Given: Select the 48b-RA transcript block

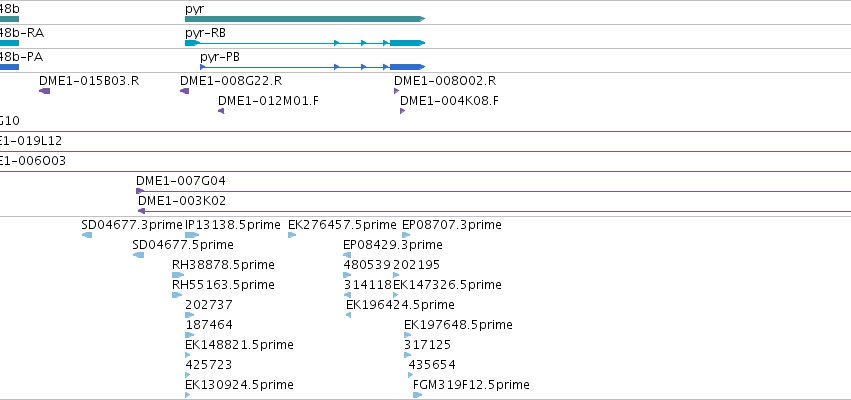Looking at the screenshot, I should [9, 43].
